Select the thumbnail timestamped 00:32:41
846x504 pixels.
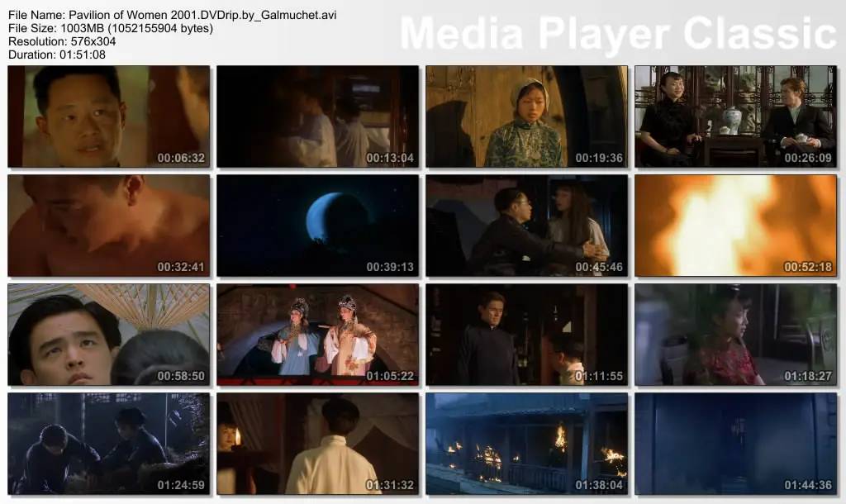click(x=109, y=226)
